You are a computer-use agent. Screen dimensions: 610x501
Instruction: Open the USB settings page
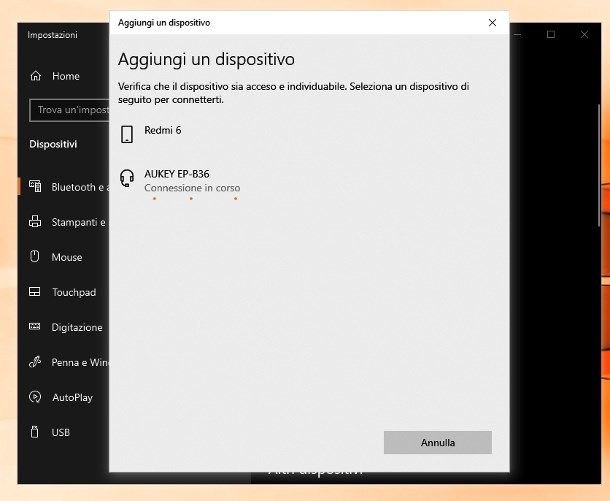pos(61,433)
